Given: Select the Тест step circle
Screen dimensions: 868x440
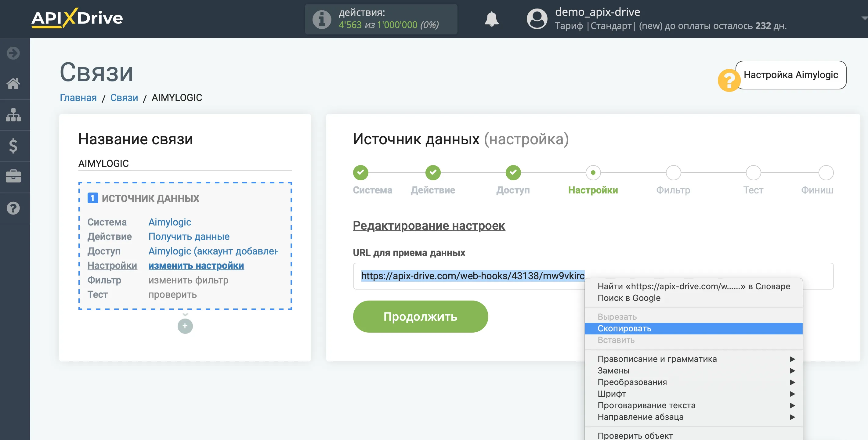Looking at the screenshot, I should 754,172.
